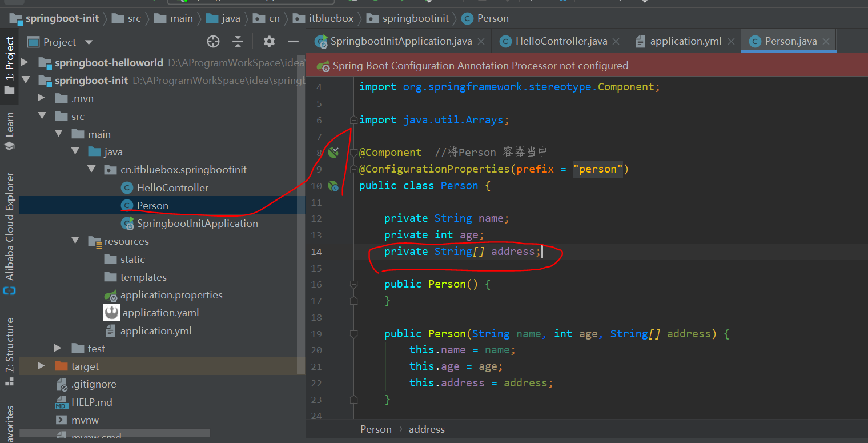Click Person in bottom editor breadcrumb

(x=376, y=429)
